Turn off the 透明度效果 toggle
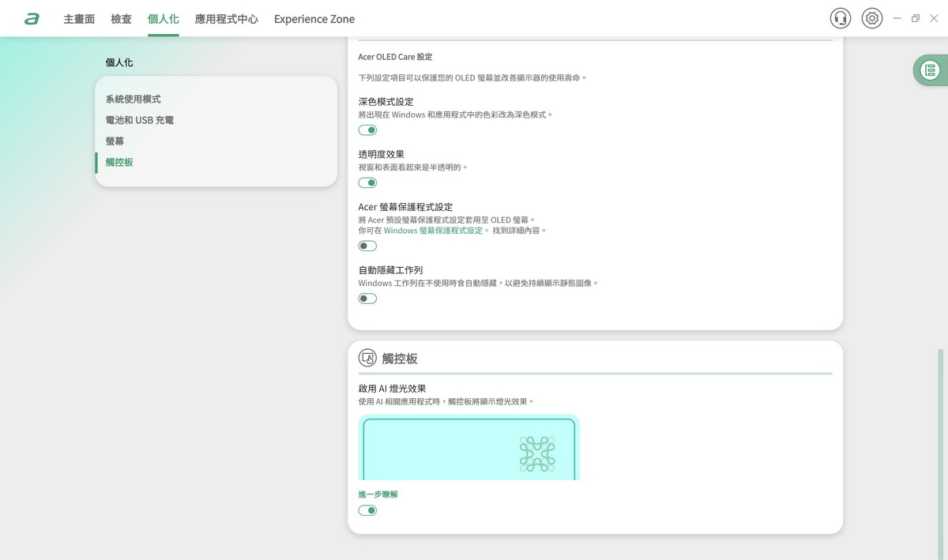This screenshot has height=560, width=948. click(x=367, y=182)
